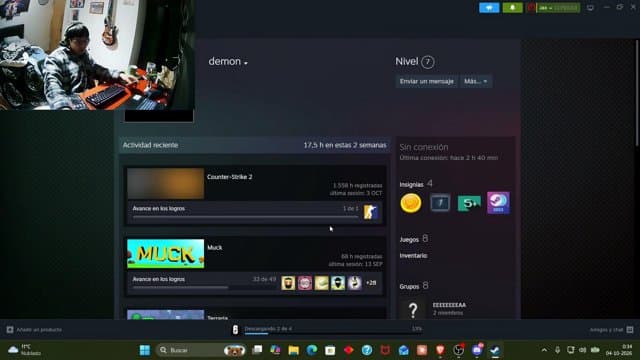Open the gold coin badge
Viewport: 640px width, 360px height.
[x=411, y=203]
